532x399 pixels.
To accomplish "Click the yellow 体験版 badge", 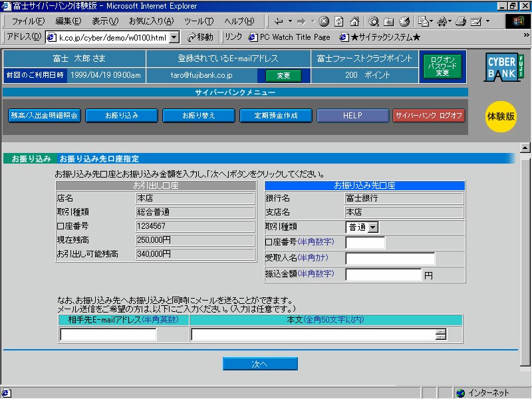I will (x=501, y=116).
